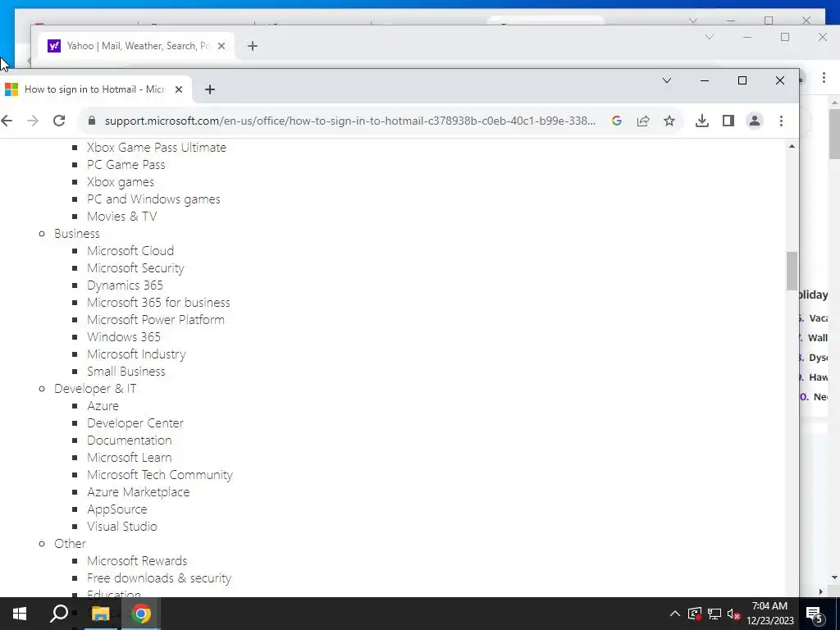Open Microsoft Learn link
This screenshot has height=630, width=840.
[x=129, y=458]
